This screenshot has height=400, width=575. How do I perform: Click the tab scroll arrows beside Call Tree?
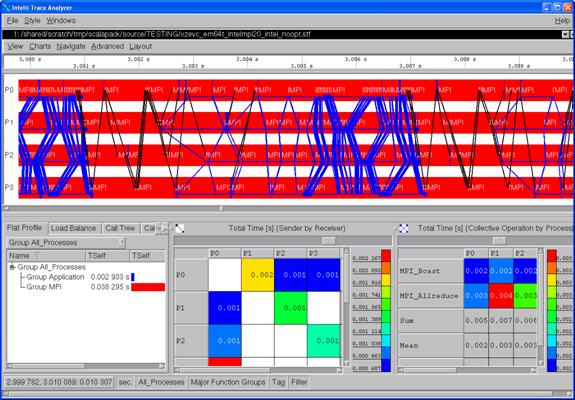(x=162, y=228)
